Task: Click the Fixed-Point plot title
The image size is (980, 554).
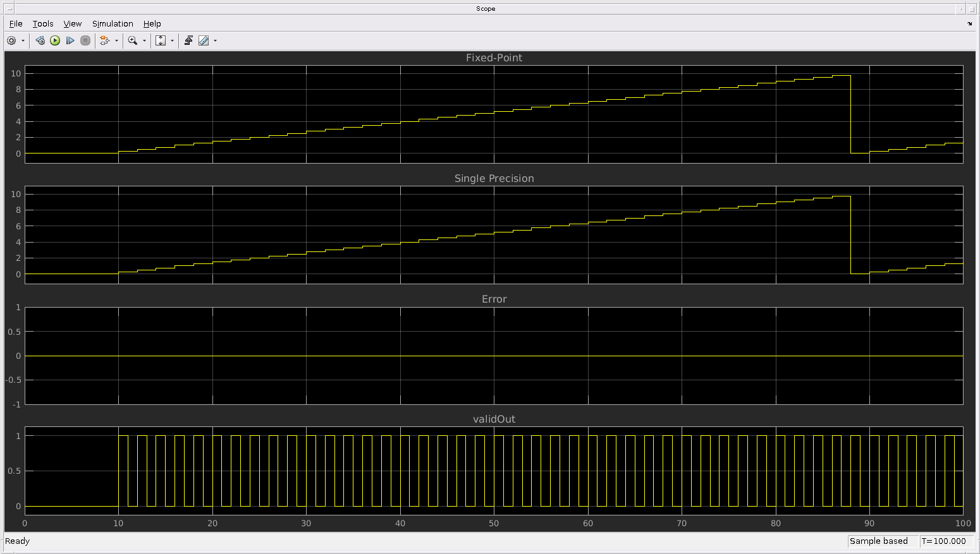Action: coord(494,57)
